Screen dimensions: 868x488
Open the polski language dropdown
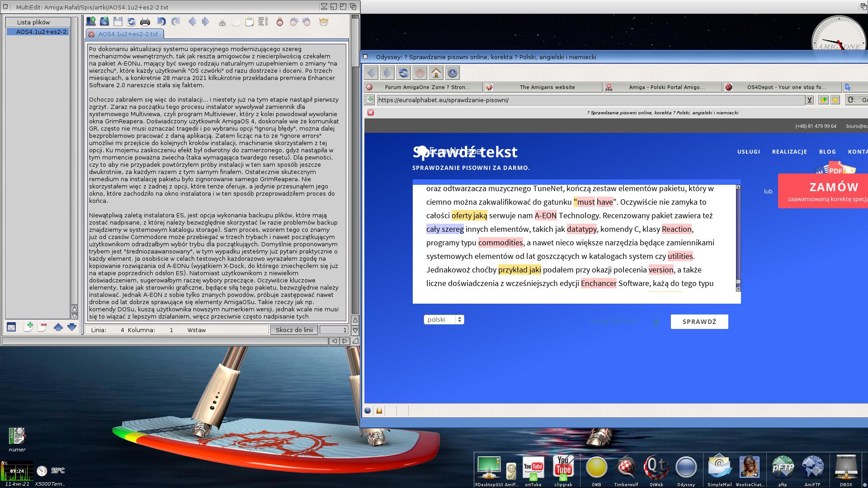(444, 319)
